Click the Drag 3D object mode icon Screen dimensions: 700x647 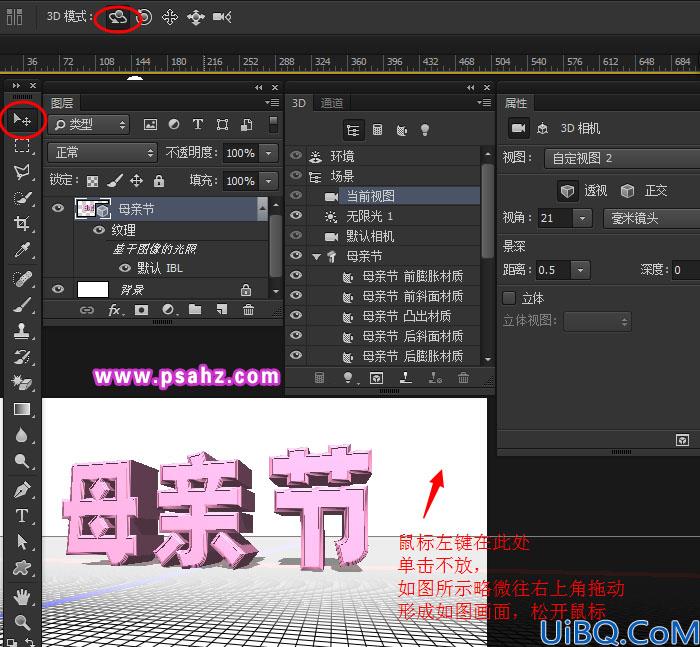(x=170, y=17)
